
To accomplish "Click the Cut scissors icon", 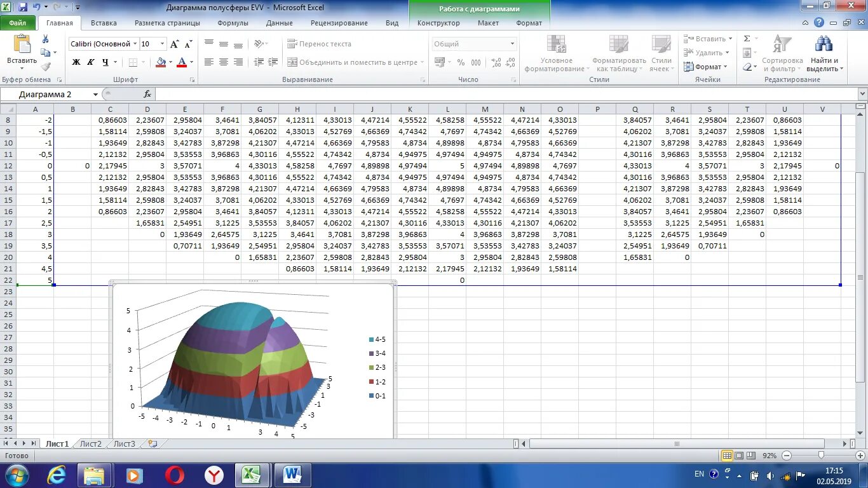I will point(46,39).
